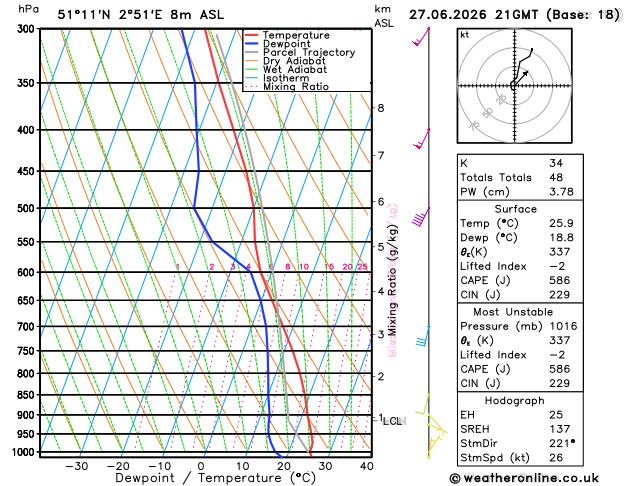
Task: Click the magenta wind barb near 400 hPa
Action: click(x=421, y=138)
